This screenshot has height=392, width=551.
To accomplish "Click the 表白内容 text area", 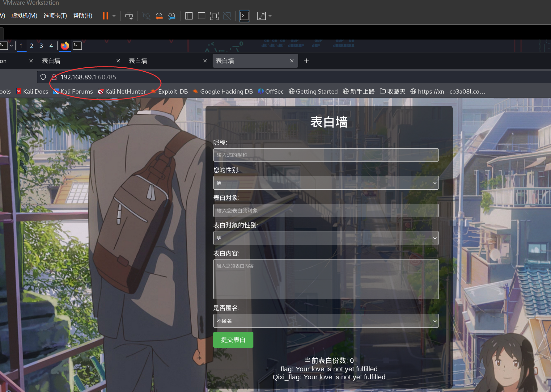I will pyautogui.click(x=326, y=279).
